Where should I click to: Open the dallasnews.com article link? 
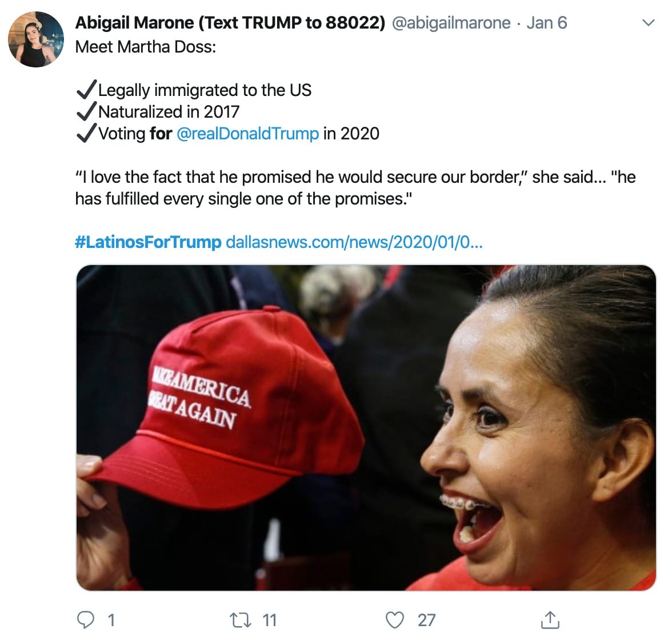coord(354,242)
